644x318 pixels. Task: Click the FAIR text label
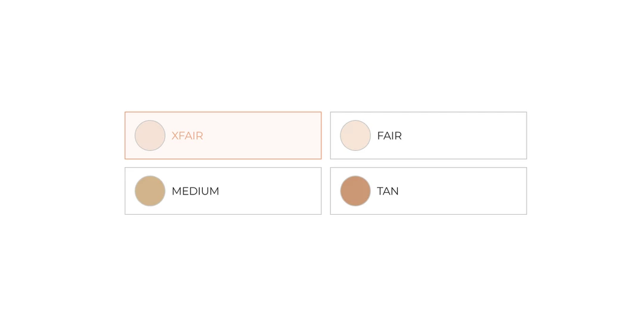(x=389, y=136)
